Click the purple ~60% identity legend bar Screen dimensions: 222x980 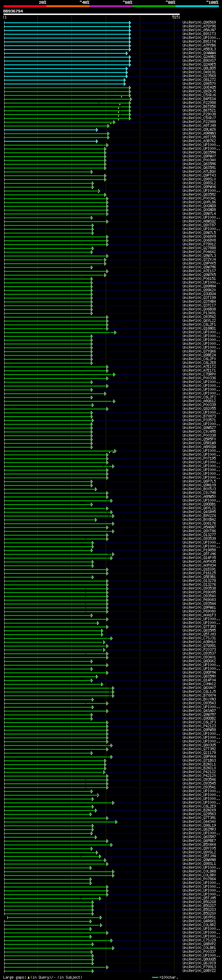pyautogui.click(x=111, y=6)
